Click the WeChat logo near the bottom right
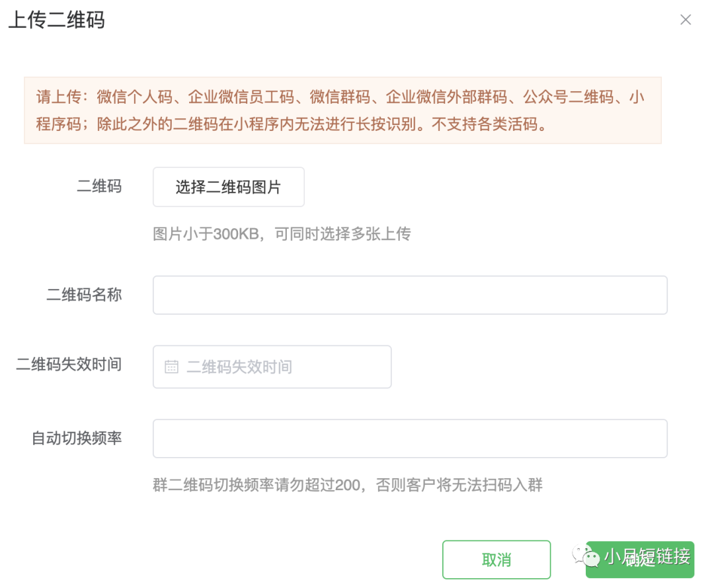Image resolution: width=714 pixels, height=588 pixels. 586,556
